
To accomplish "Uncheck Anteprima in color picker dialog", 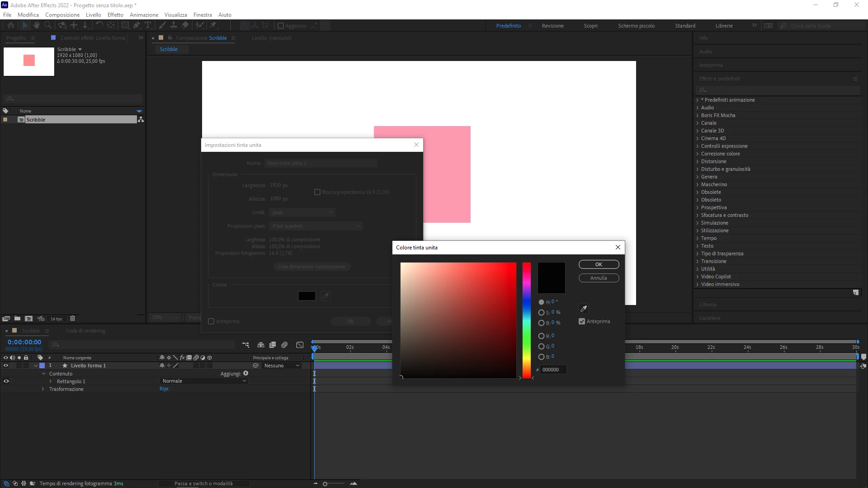I will coord(582,321).
